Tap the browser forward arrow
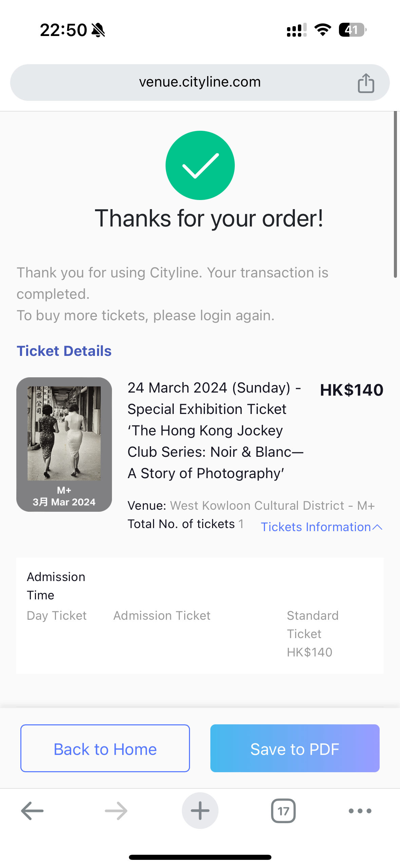 [x=116, y=811]
